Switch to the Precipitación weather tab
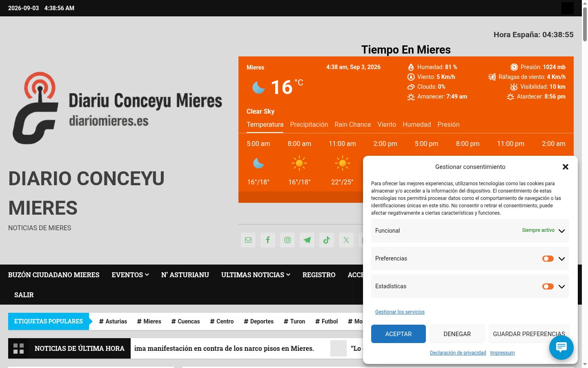This screenshot has width=588, height=368. [309, 124]
